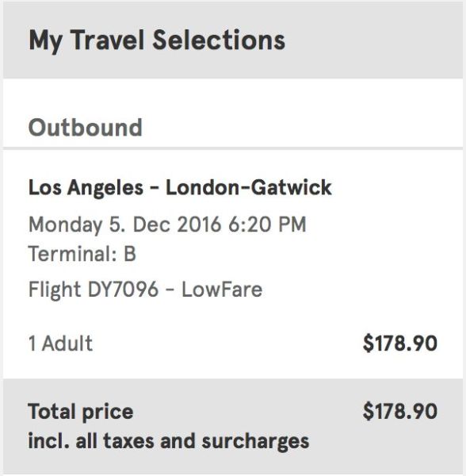Click the My Travel Selections heading
The height and width of the screenshot is (476, 466).
[157, 40]
